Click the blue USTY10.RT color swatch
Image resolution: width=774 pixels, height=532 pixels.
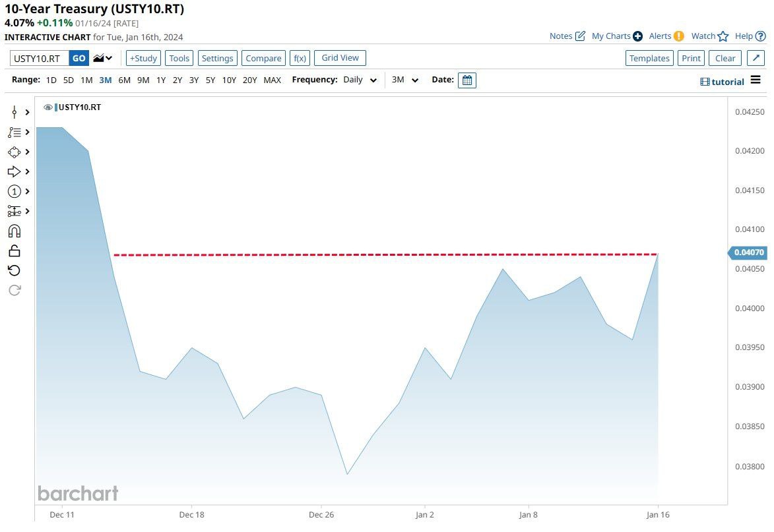(x=56, y=107)
